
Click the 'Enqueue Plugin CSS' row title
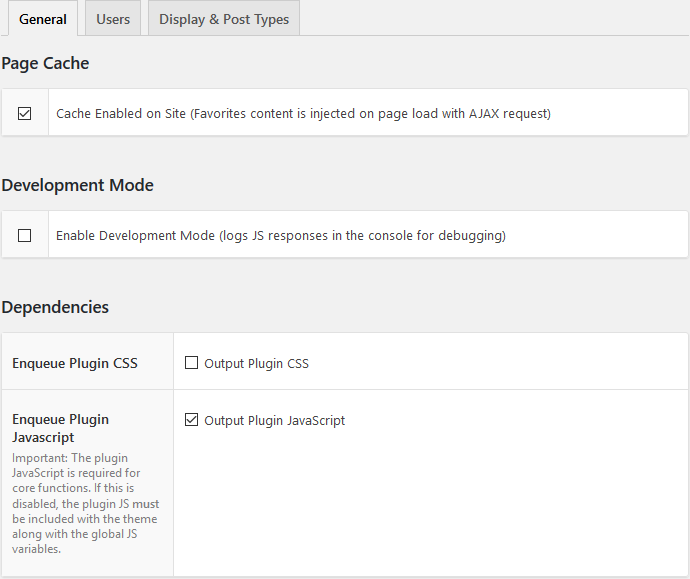click(75, 364)
